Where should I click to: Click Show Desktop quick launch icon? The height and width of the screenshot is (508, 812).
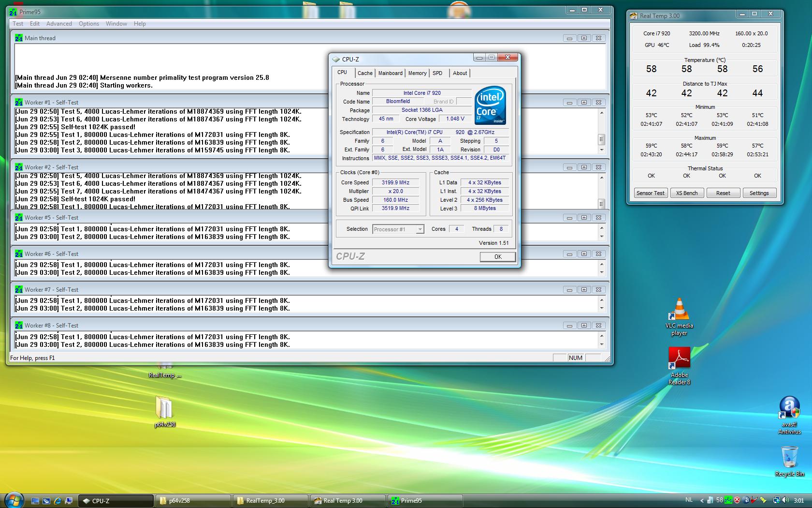(35, 501)
